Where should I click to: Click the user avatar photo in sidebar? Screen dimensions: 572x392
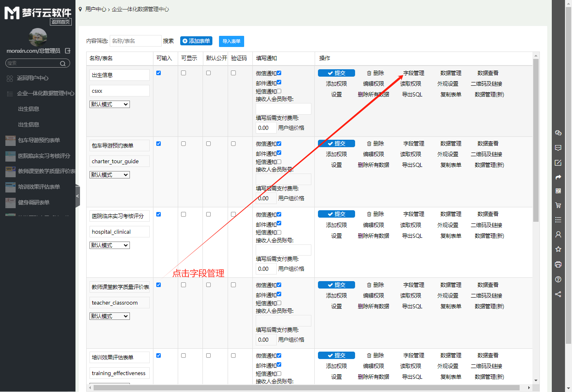click(x=38, y=37)
